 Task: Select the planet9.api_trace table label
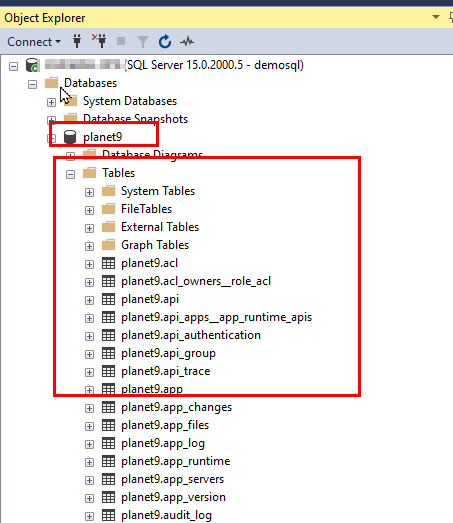point(165,371)
